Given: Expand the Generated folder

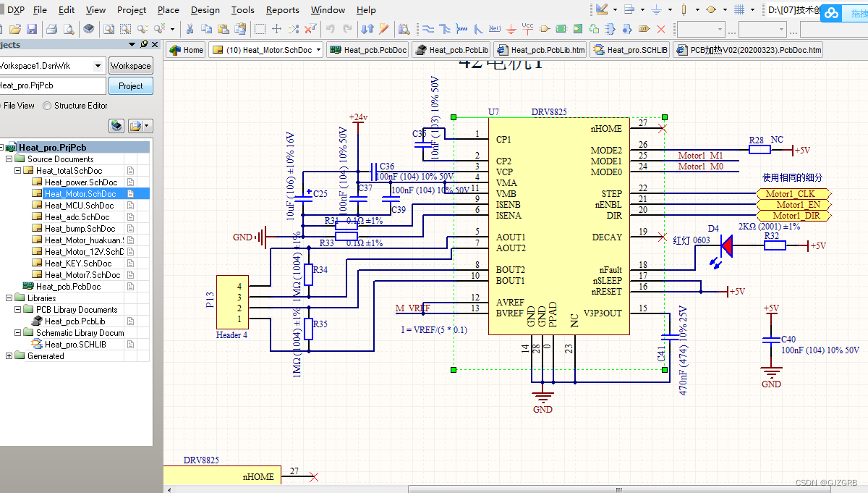Looking at the screenshot, I should [9, 355].
